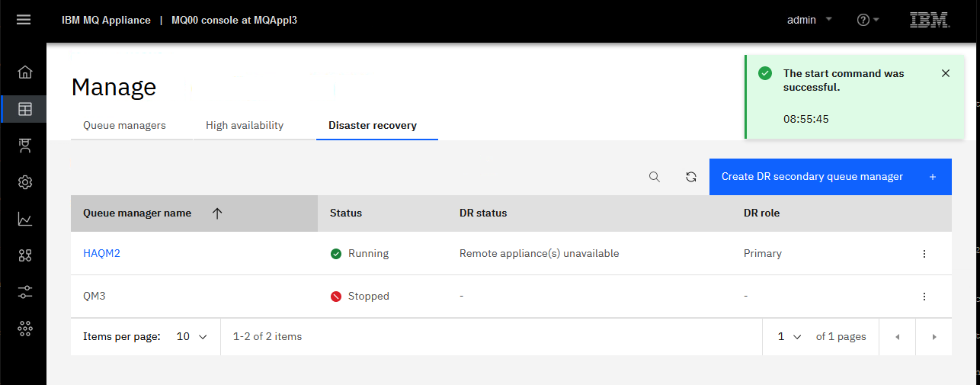Refresh the disaster recovery table
Screen dimensions: 980x385
click(x=691, y=177)
